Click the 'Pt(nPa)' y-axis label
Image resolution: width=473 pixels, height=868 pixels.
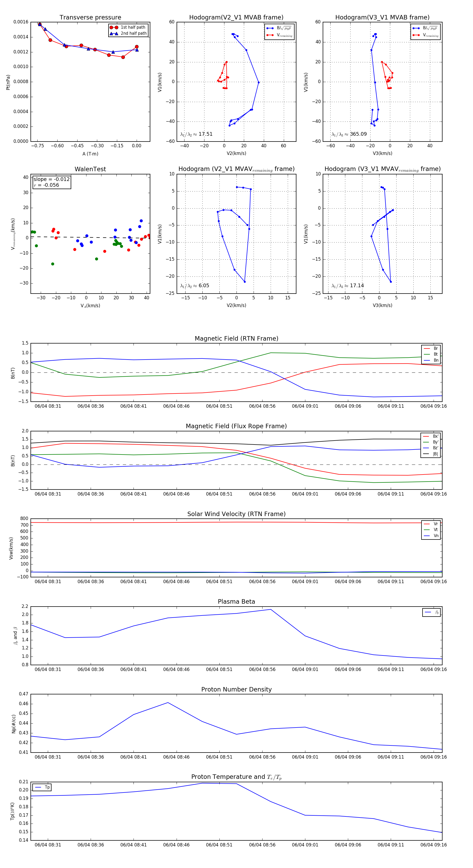(x=8, y=82)
